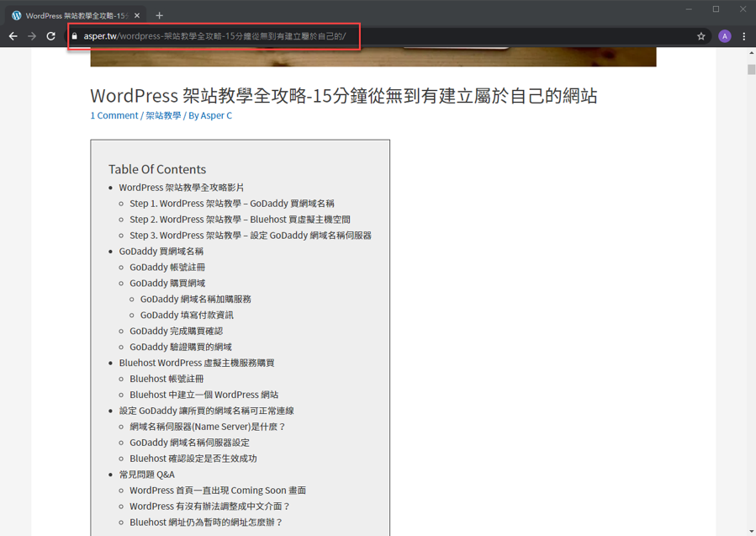Screen dimensions: 756x536
Task: Click the page vertical scrollbar thumb
Action: [x=751, y=70]
